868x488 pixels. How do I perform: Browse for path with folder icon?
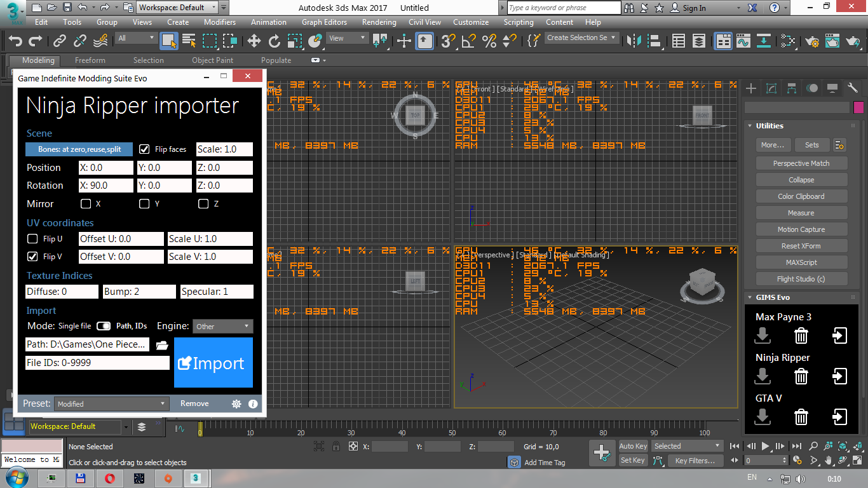point(162,345)
